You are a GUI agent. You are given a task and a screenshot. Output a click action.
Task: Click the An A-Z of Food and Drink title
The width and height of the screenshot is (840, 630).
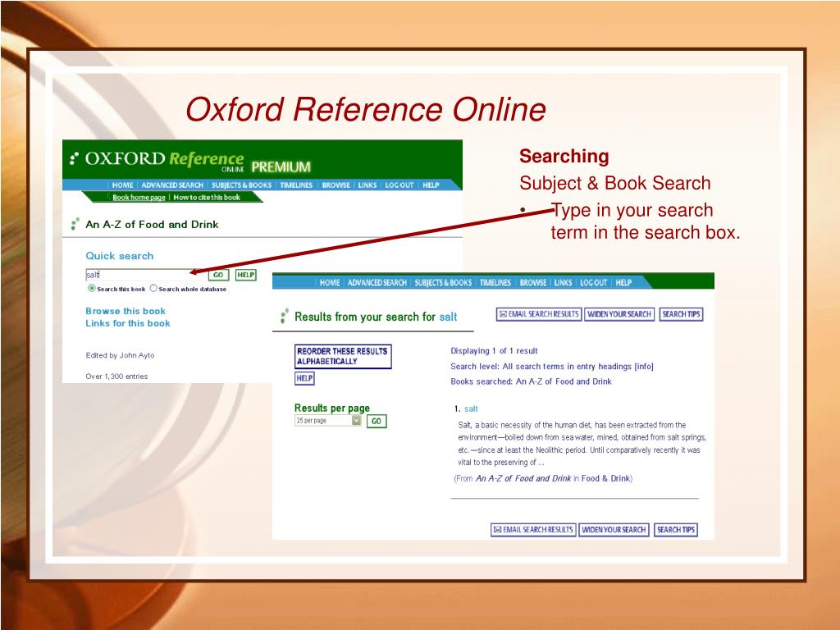[x=152, y=225]
